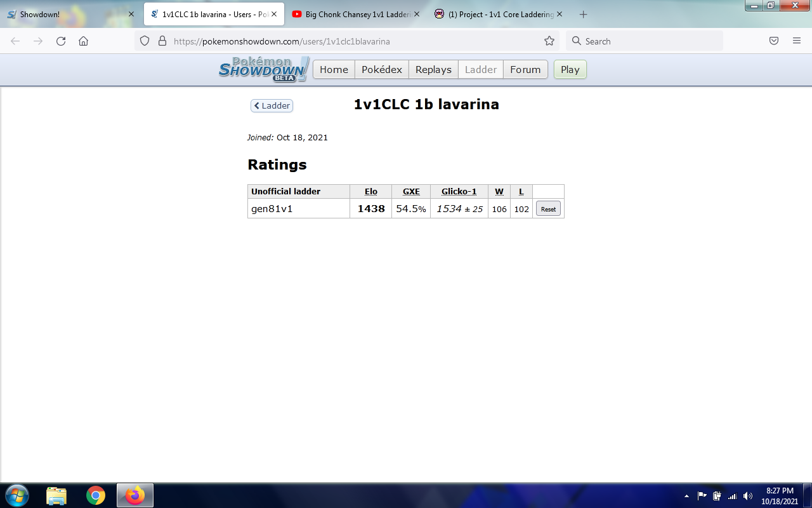The height and width of the screenshot is (508, 812).
Task: Click the Joined Oct 18, 2021 text
Action: tap(287, 137)
